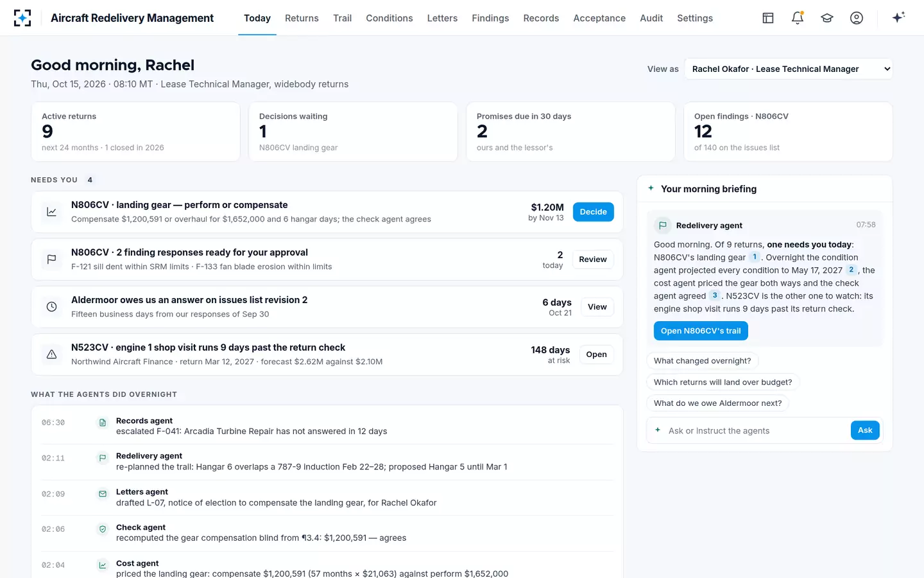Click the chart icon on landing gear row

click(x=52, y=212)
